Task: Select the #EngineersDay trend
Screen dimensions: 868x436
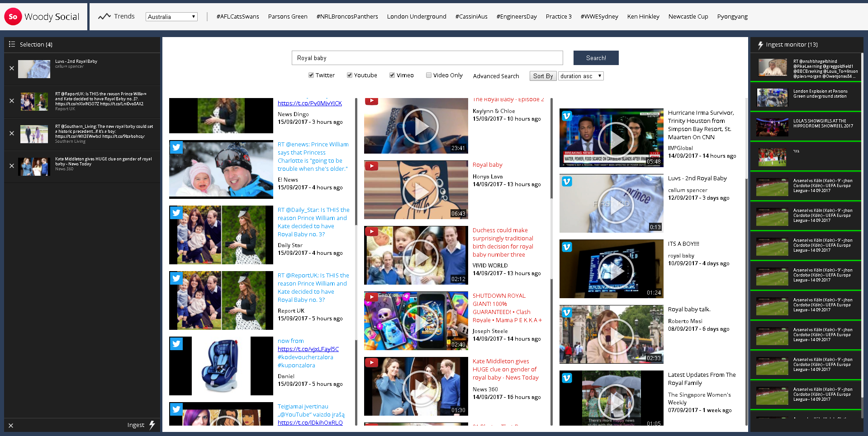Action: (x=517, y=17)
